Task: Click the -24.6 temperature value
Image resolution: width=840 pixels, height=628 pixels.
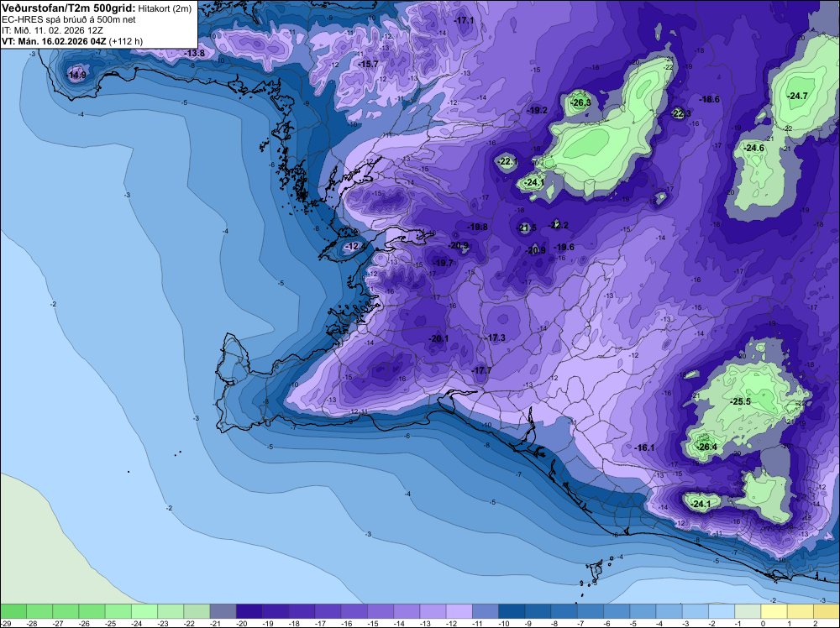Action: pyautogui.click(x=753, y=148)
